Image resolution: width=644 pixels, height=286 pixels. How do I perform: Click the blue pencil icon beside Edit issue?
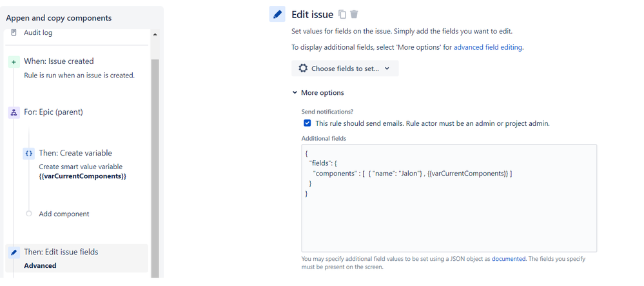coord(277,14)
